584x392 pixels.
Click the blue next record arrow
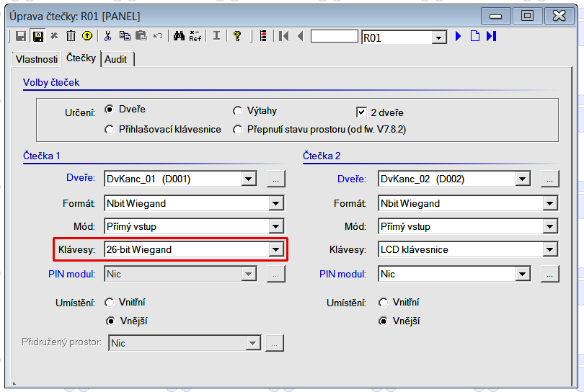point(458,36)
